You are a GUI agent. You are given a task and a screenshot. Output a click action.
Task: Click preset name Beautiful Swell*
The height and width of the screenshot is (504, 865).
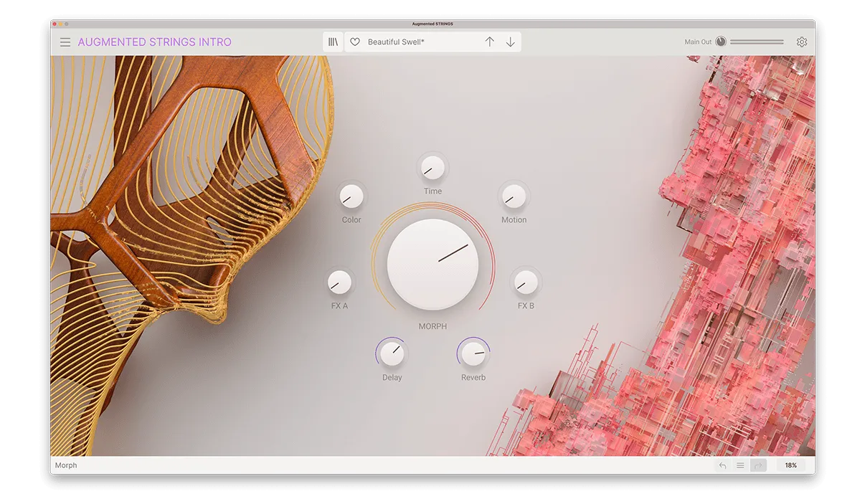396,42
